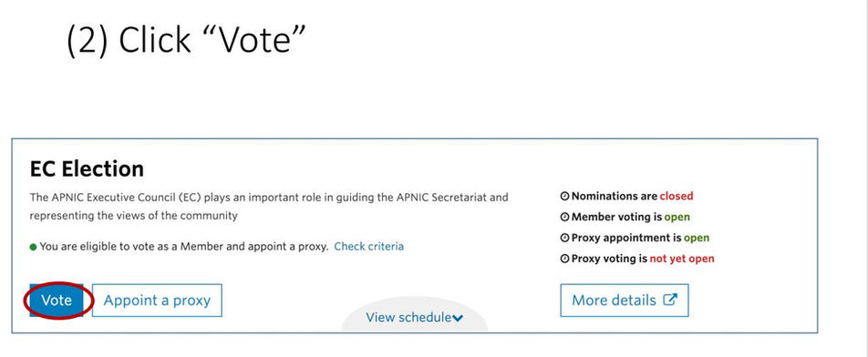This screenshot has height=357, width=868.
Task: Click the clock icon next to Member voting
Action: [x=564, y=217]
